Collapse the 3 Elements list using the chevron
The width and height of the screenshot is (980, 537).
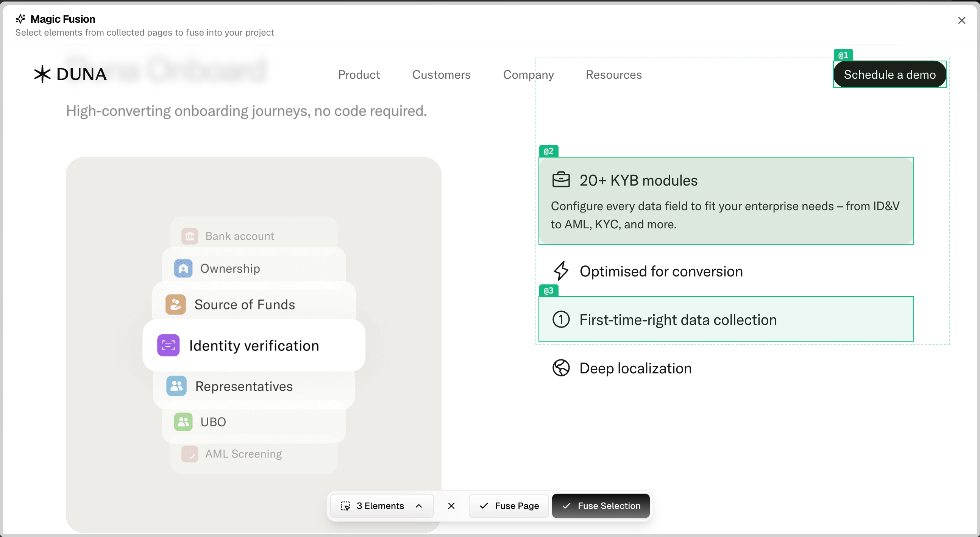point(419,506)
